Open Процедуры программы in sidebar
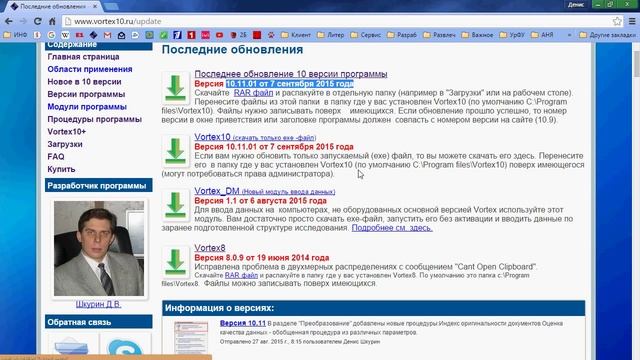This screenshot has height=360, width=640. coord(95,119)
